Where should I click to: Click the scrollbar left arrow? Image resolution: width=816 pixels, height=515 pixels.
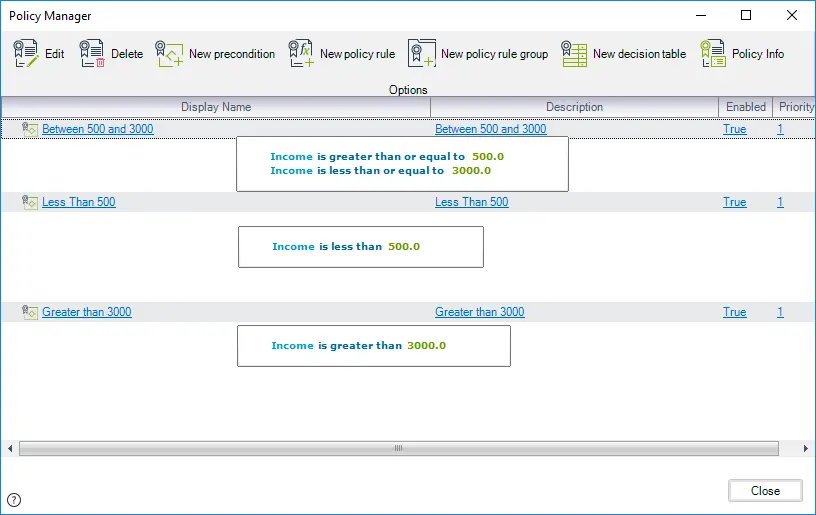[10, 448]
